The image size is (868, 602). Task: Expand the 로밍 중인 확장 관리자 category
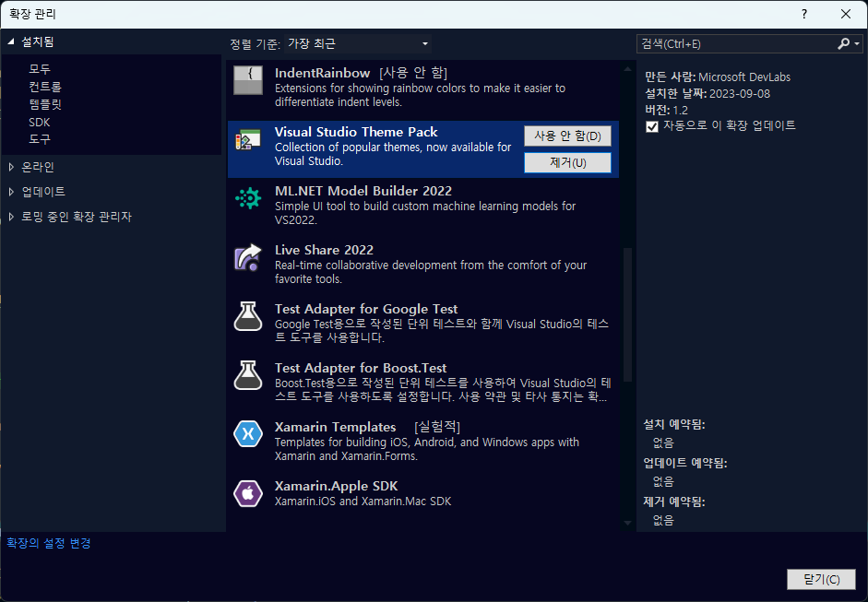11,217
